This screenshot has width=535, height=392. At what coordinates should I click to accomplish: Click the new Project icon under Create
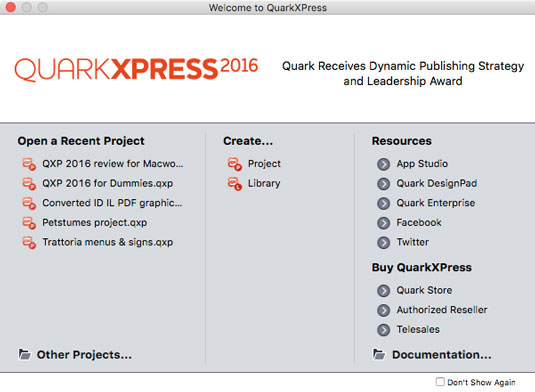[235, 164]
